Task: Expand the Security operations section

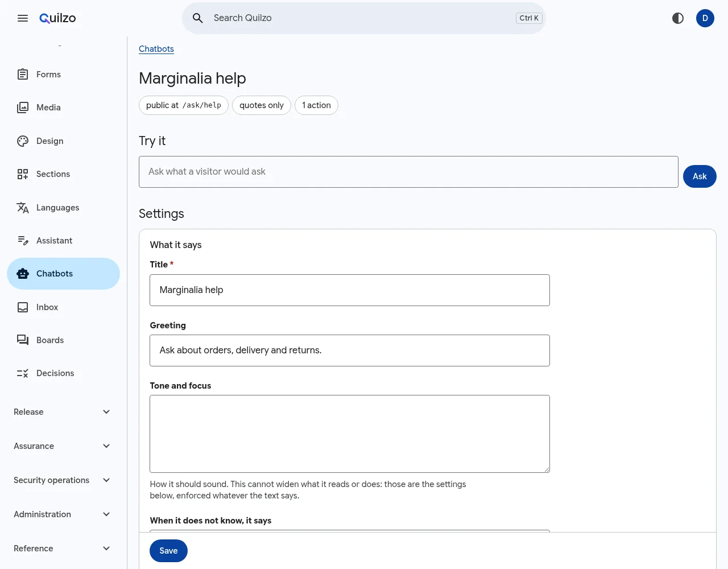Action: pyautogui.click(x=63, y=480)
